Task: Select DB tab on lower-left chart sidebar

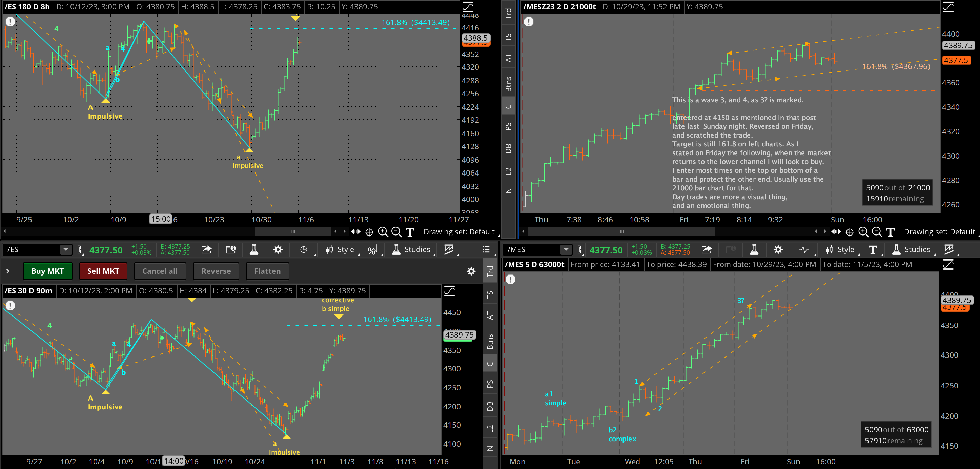Action: click(x=490, y=406)
